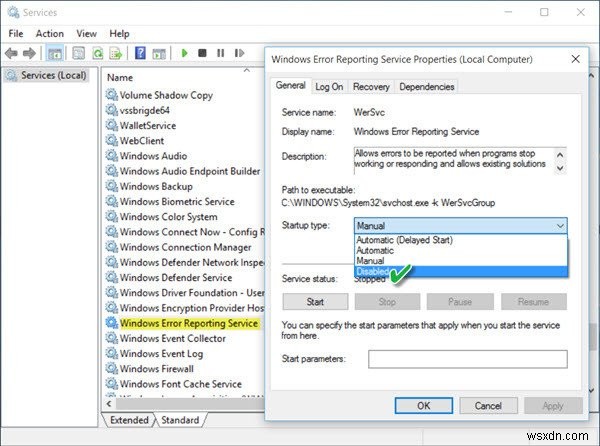Click gear icon beside Windows Event Log
600x446 pixels.
pyautogui.click(x=111, y=353)
